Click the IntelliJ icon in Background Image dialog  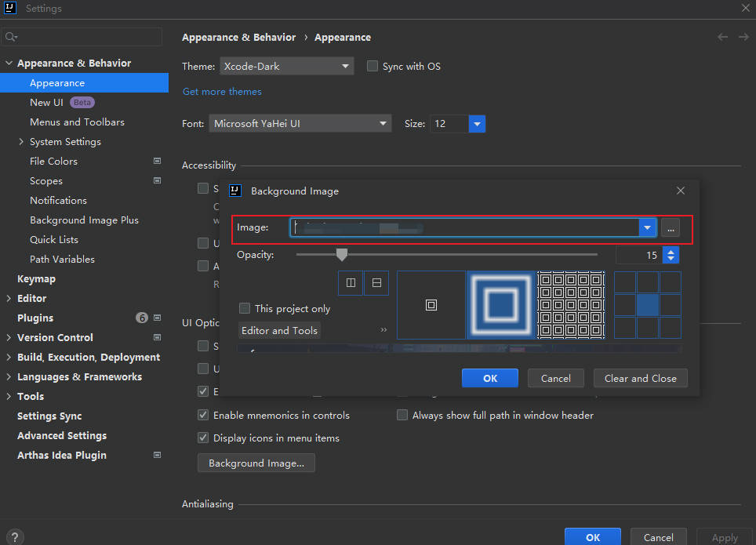[235, 191]
